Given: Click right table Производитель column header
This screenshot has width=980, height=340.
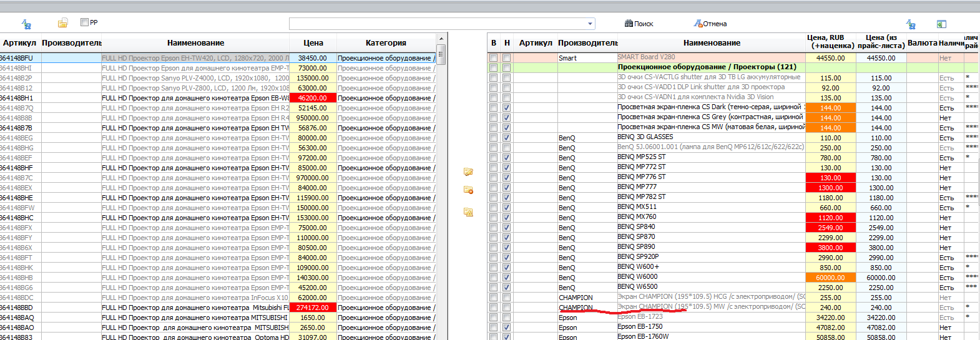Looking at the screenshot, I should [587, 43].
